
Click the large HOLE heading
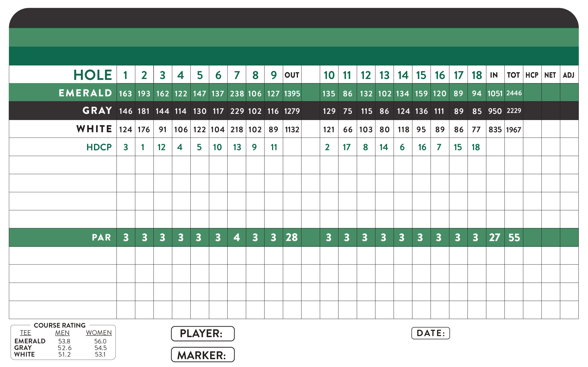[93, 75]
